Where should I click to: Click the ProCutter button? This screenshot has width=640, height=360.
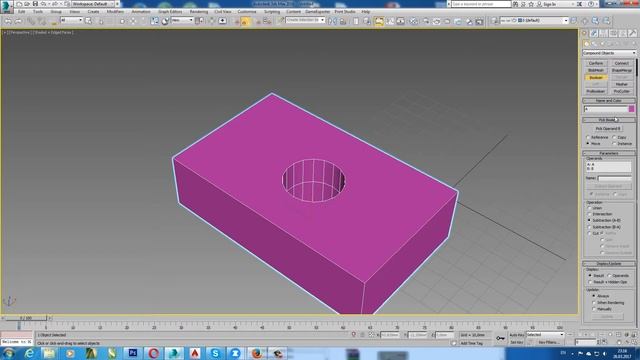pos(621,91)
